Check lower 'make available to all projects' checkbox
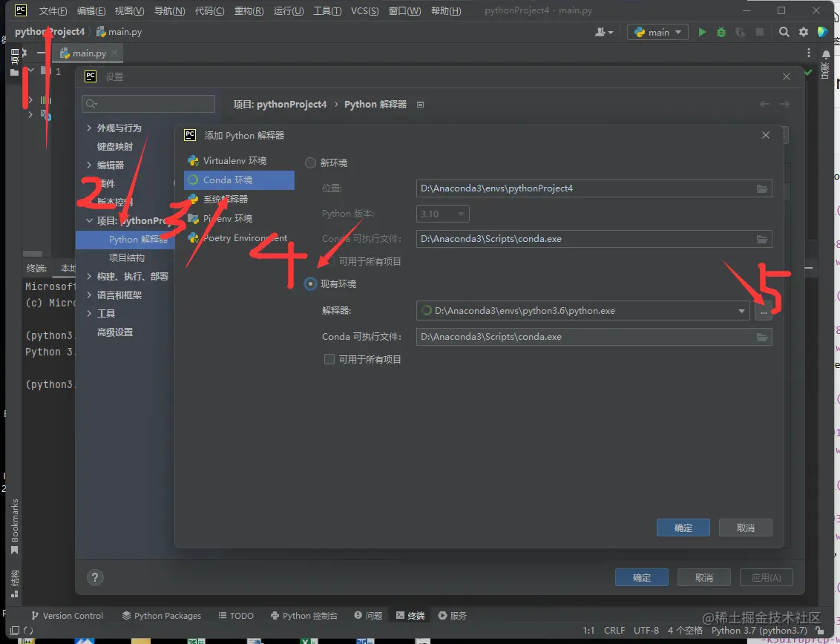The width and height of the screenshot is (840, 644). 329,360
